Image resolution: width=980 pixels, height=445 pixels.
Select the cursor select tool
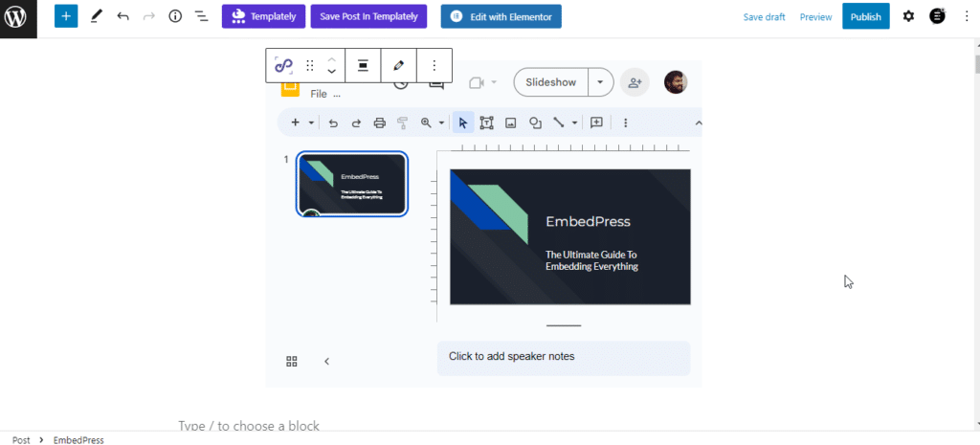coord(462,123)
